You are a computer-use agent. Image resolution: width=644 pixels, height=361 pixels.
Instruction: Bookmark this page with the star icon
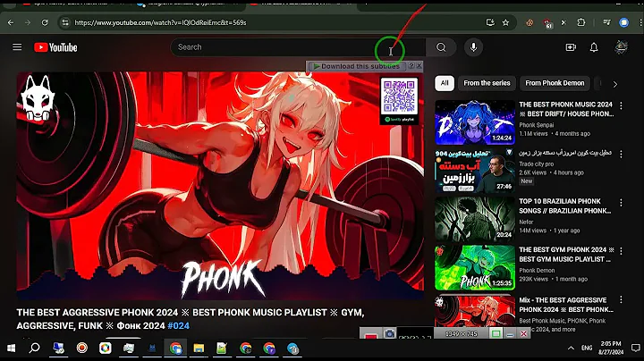tap(505, 22)
